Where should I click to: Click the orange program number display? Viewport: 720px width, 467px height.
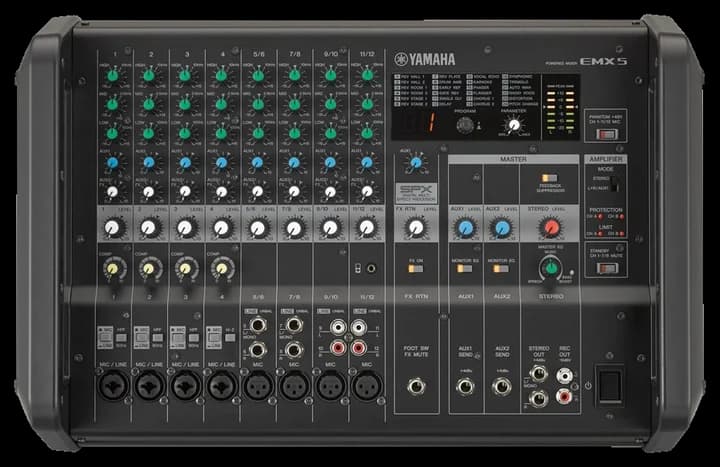click(431, 123)
